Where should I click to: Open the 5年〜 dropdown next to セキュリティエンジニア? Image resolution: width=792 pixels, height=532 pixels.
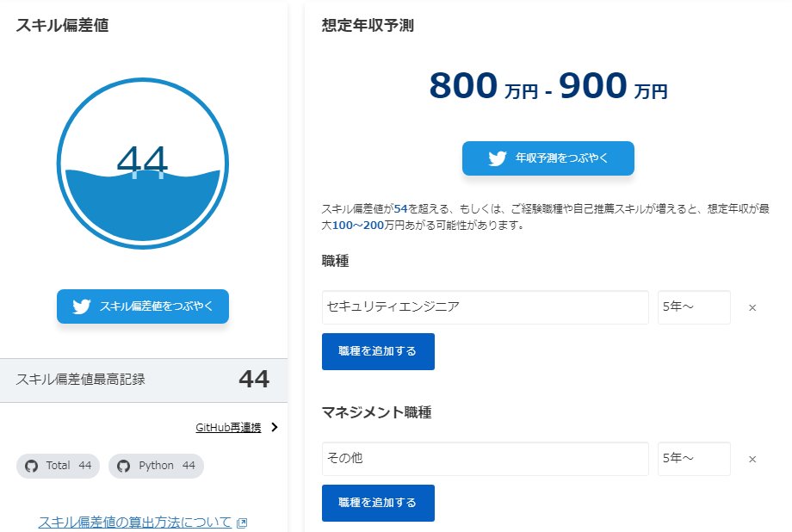[694, 307]
